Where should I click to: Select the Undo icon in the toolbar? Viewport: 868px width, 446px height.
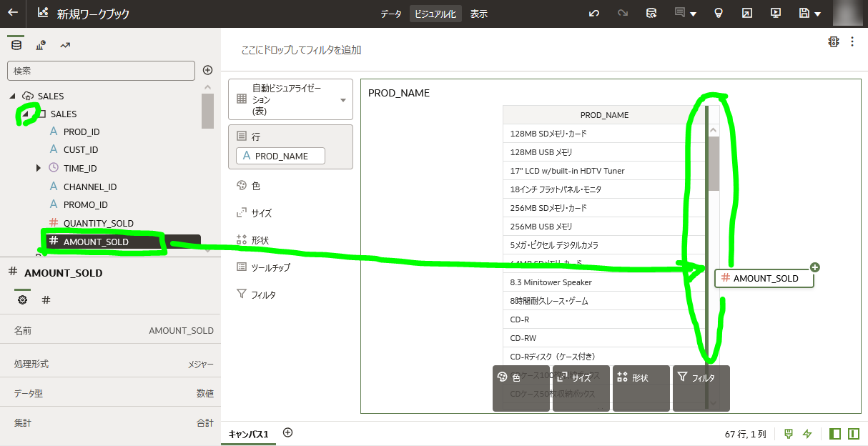[x=594, y=13]
